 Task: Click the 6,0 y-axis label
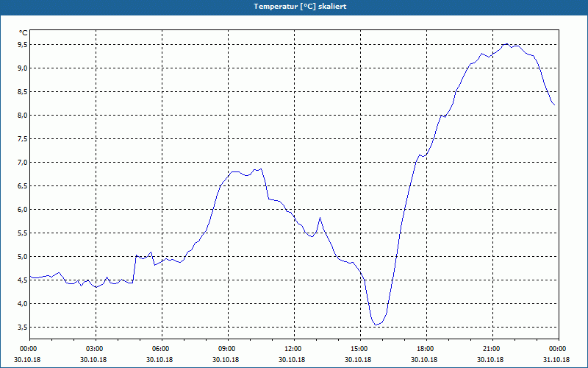click(x=23, y=210)
